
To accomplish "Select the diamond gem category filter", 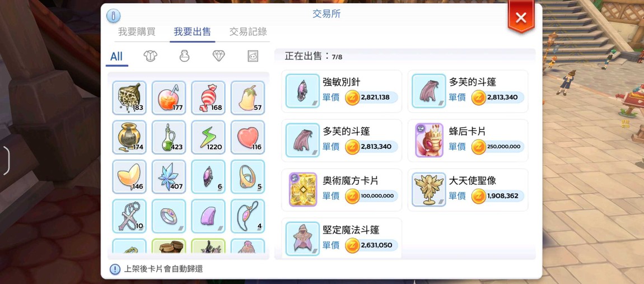I will point(218,57).
